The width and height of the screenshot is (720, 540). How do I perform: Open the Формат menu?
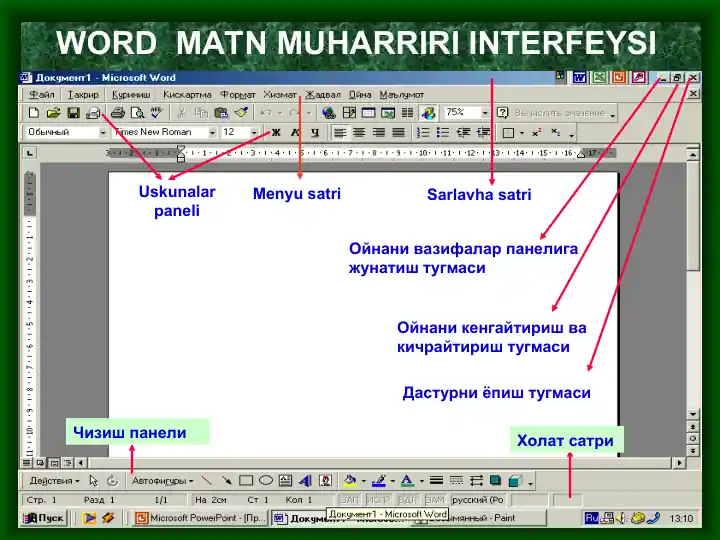click(x=237, y=95)
